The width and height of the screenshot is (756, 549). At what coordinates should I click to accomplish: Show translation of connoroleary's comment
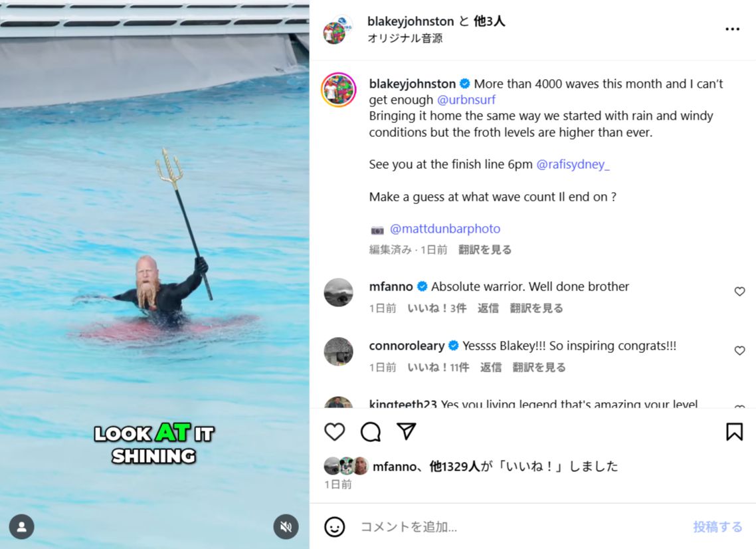(x=539, y=368)
